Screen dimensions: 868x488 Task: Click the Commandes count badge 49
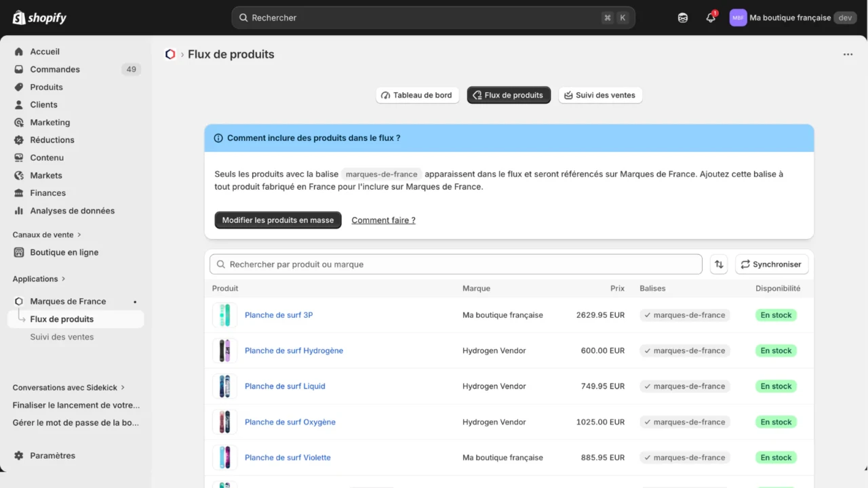tap(131, 69)
